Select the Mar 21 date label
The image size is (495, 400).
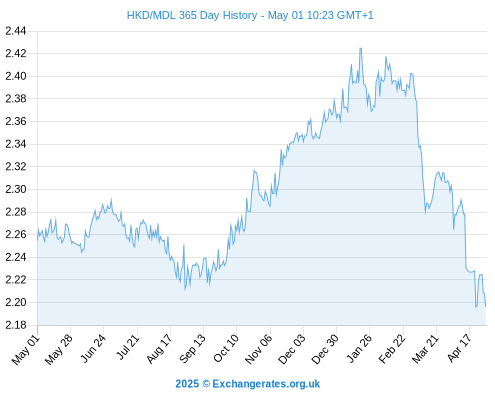point(425,349)
